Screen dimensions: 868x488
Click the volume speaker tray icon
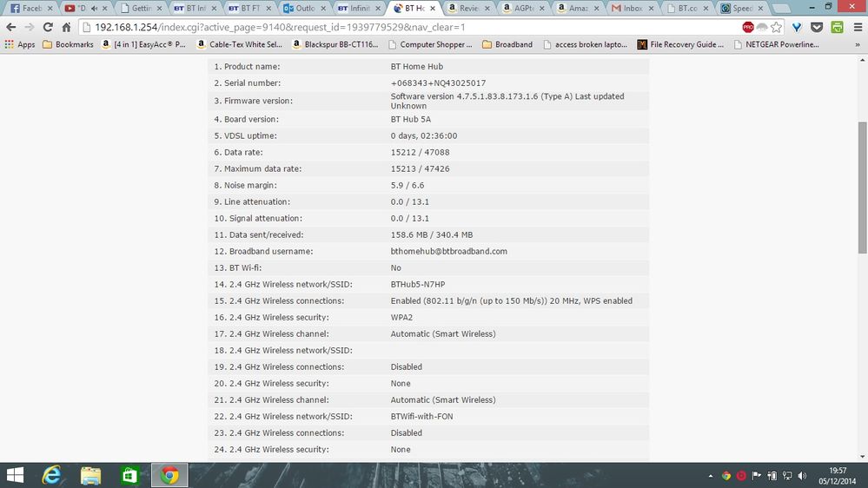(802, 476)
